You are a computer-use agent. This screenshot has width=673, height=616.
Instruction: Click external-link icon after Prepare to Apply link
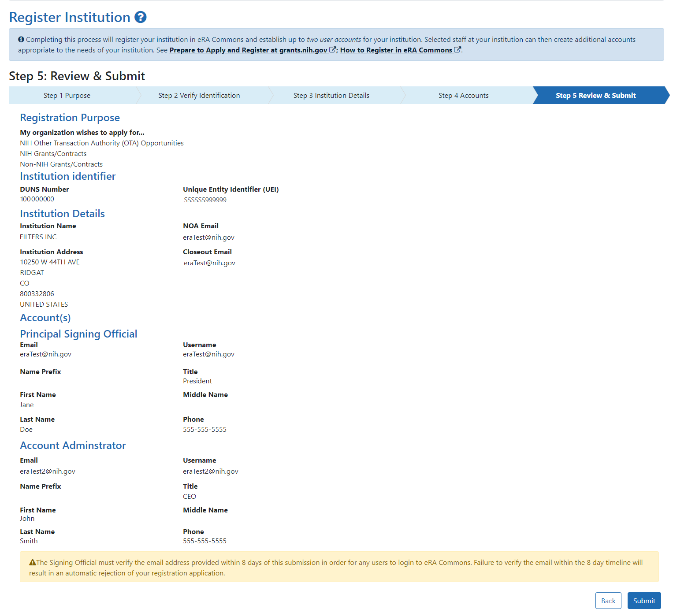(x=333, y=50)
